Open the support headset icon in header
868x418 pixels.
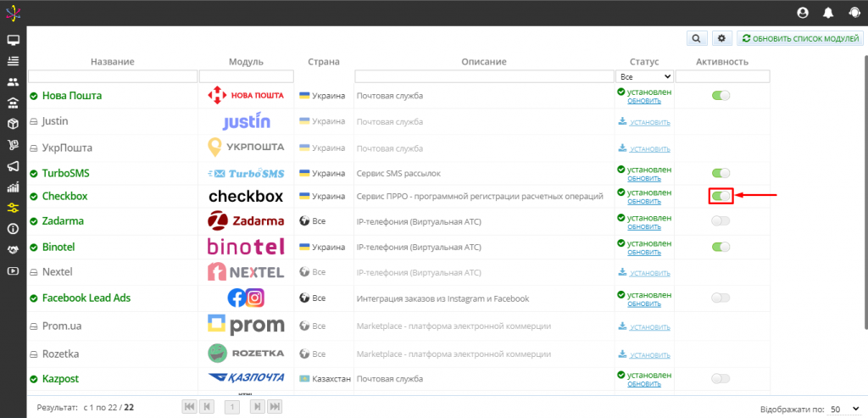tap(854, 13)
